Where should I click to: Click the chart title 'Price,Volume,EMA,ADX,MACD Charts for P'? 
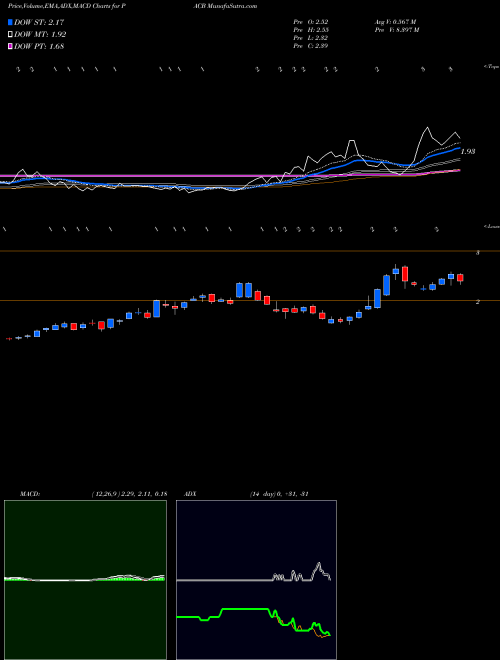tap(69, 6)
